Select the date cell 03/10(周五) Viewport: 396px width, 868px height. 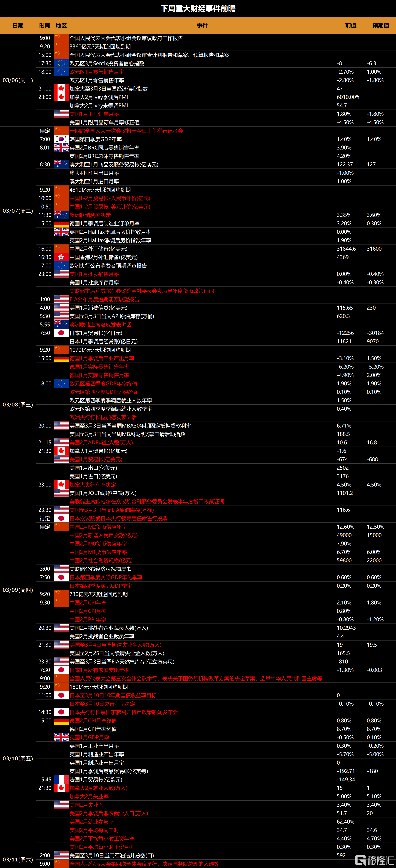18,758
